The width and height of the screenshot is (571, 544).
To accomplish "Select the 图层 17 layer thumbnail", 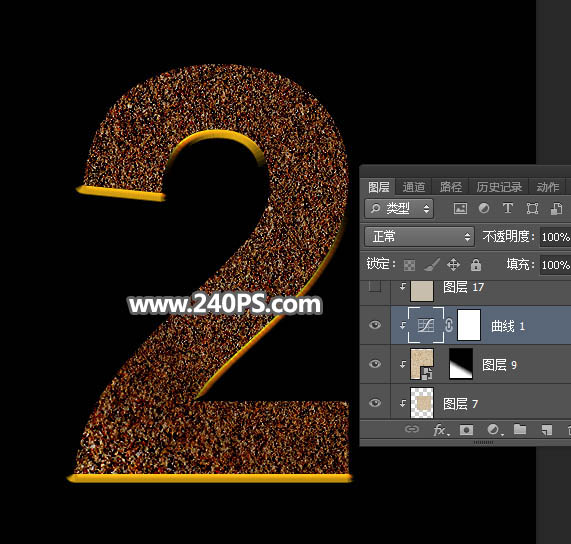I will click(x=422, y=291).
